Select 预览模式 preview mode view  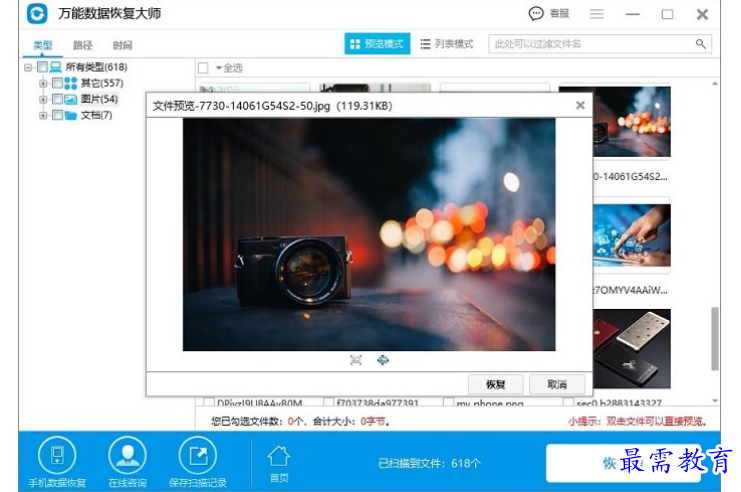click(x=377, y=44)
